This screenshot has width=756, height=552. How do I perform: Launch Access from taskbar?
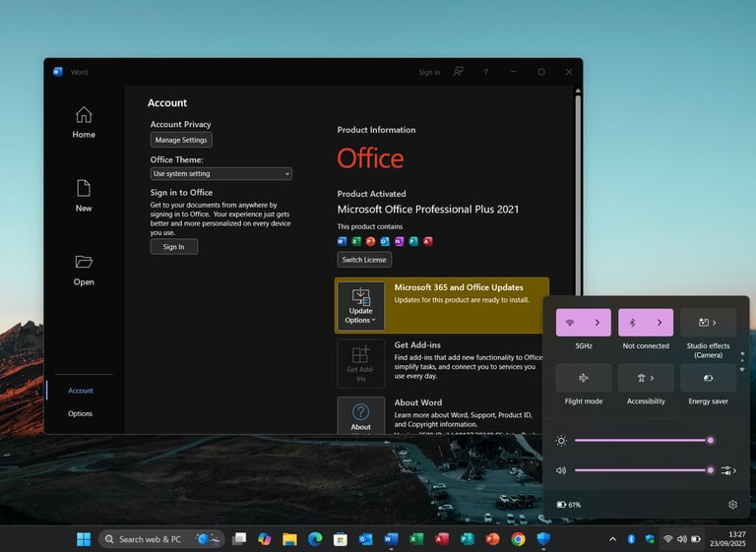click(442, 539)
